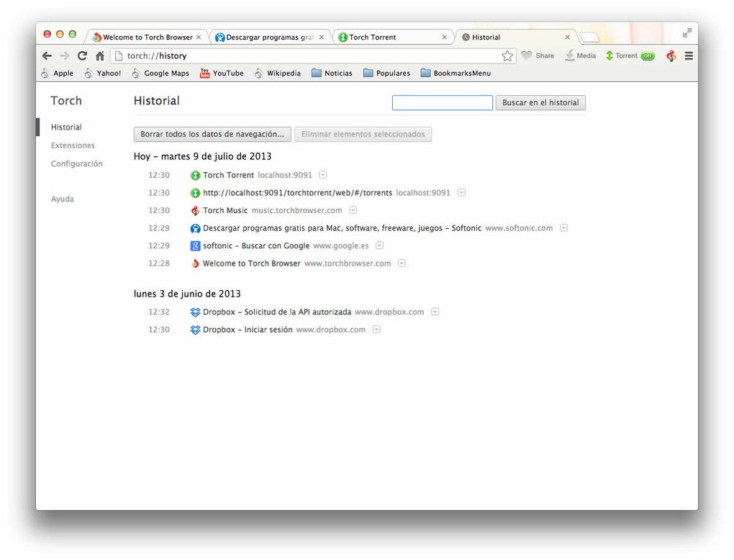Screen dimensions: 734x560
Task: Click Dropbox icon for Iniciar sesión entry
Action: coord(195,330)
